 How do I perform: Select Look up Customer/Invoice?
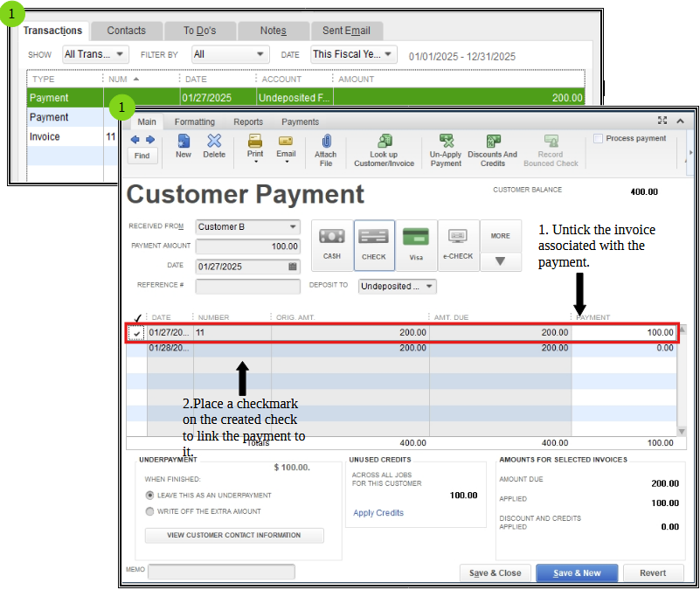coord(383,149)
